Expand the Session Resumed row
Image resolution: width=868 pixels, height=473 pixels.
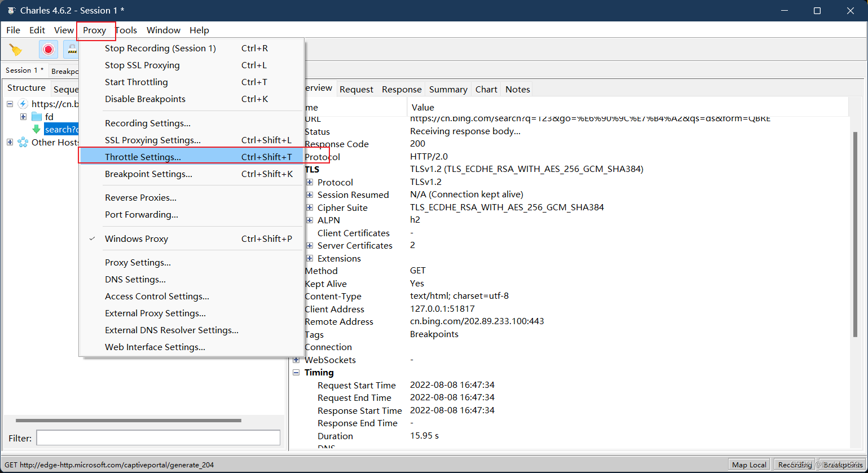pos(310,194)
